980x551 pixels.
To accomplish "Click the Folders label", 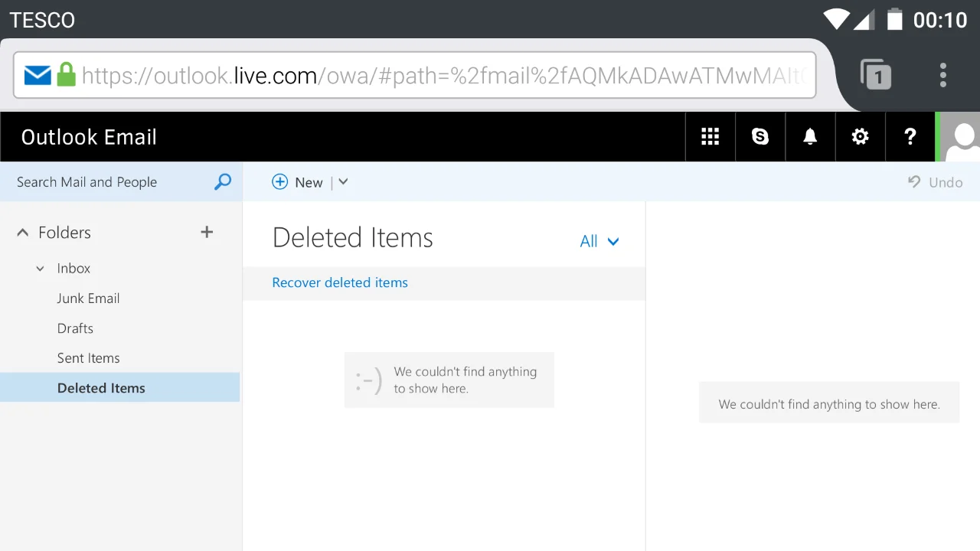I will tap(64, 233).
